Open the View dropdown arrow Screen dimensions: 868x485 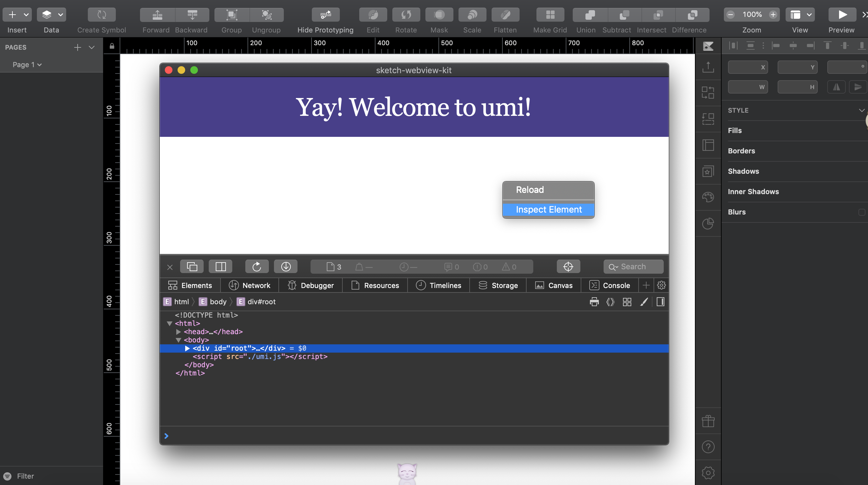point(809,15)
